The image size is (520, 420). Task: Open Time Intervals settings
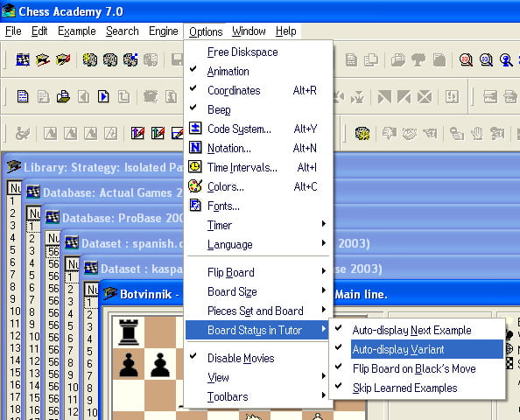point(258,167)
